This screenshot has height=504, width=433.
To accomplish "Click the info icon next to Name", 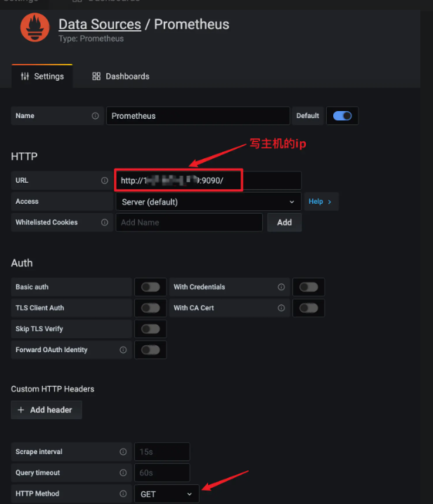I will coord(95,116).
